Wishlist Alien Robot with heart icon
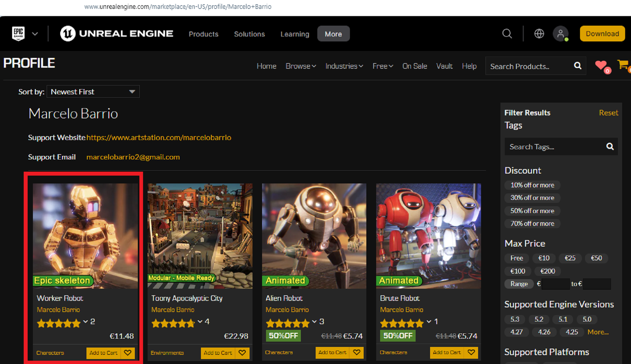The width and height of the screenshot is (631, 364). pyautogui.click(x=357, y=352)
